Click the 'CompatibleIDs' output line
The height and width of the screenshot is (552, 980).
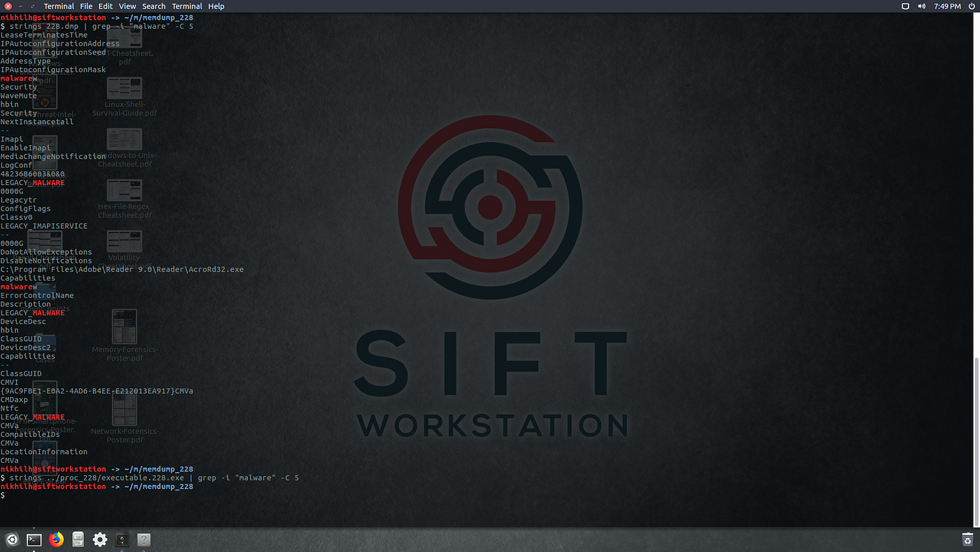click(x=30, y=434)
